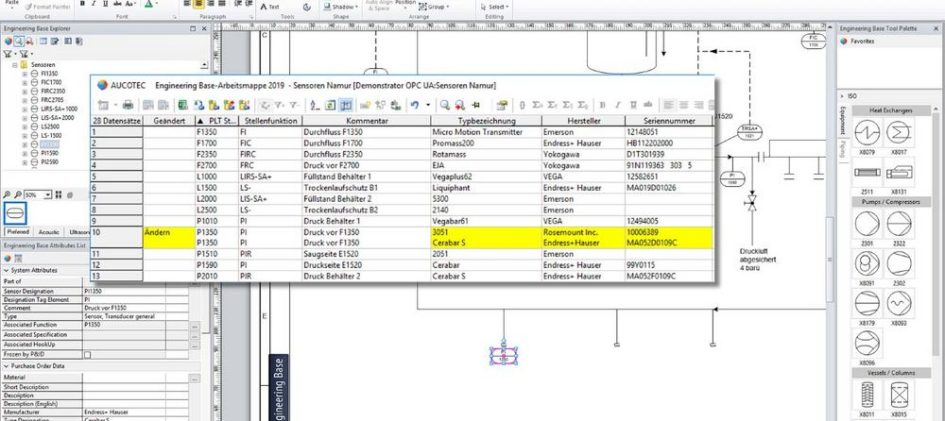Image resolution: width=945 pixels, height=421 pixels.
Task: Expand the FI1350 tree node
Action: (25, 73)
